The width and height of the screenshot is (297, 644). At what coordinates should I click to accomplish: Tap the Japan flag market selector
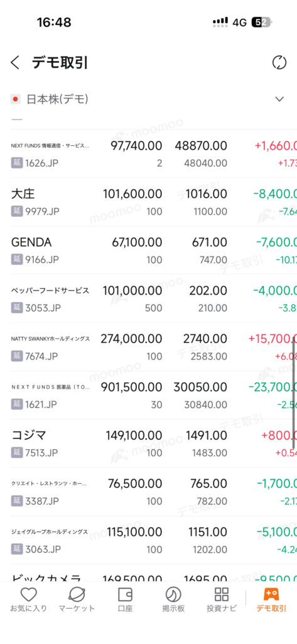click(16, 99)
